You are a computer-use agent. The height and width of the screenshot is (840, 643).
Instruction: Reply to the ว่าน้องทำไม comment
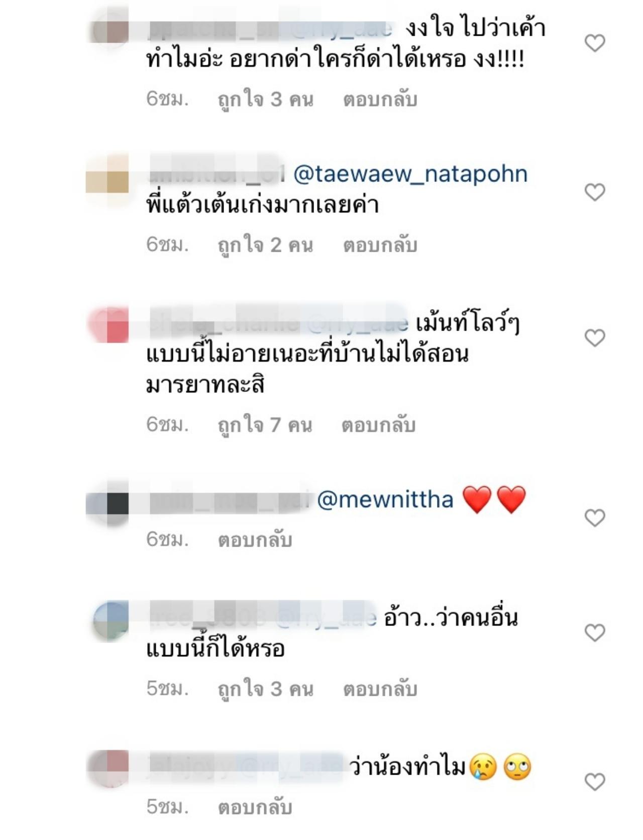(255, 807)
